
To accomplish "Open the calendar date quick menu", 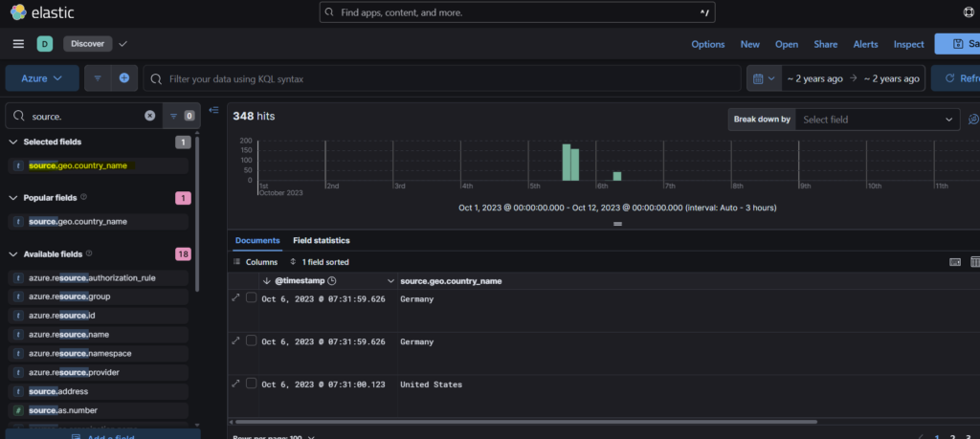I will coord(762,78).
